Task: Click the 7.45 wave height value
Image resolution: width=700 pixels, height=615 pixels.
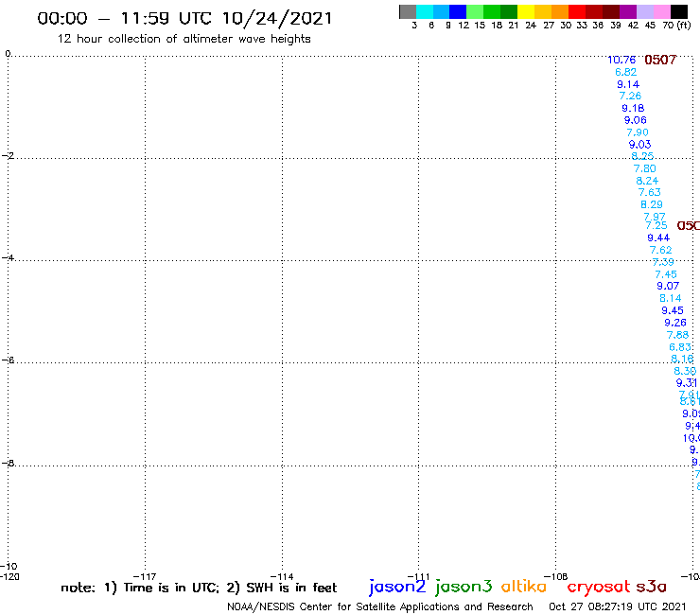Action: pyautogui.click(x=666, y=274)
